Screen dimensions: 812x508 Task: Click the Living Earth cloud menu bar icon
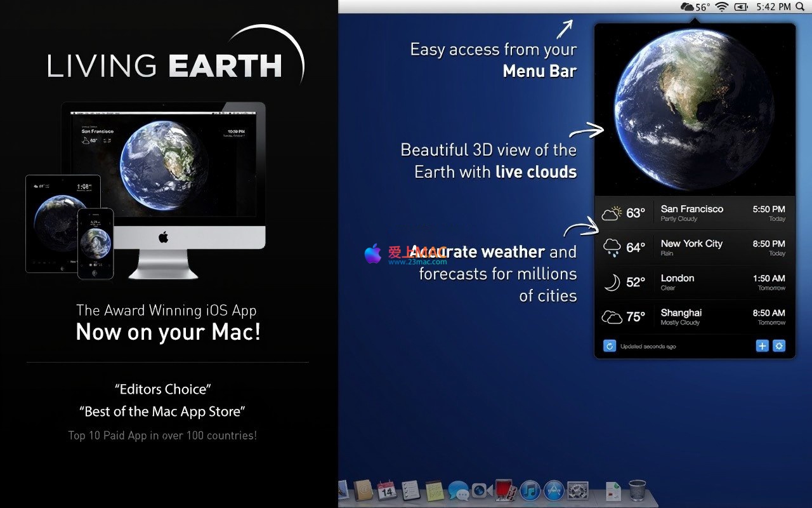pos(687,7)
